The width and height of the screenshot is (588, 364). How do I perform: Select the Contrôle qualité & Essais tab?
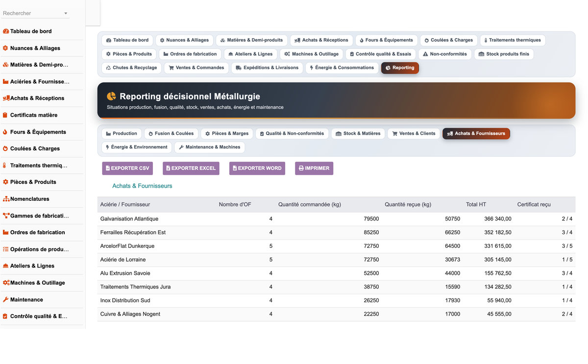tap(380, 54)
